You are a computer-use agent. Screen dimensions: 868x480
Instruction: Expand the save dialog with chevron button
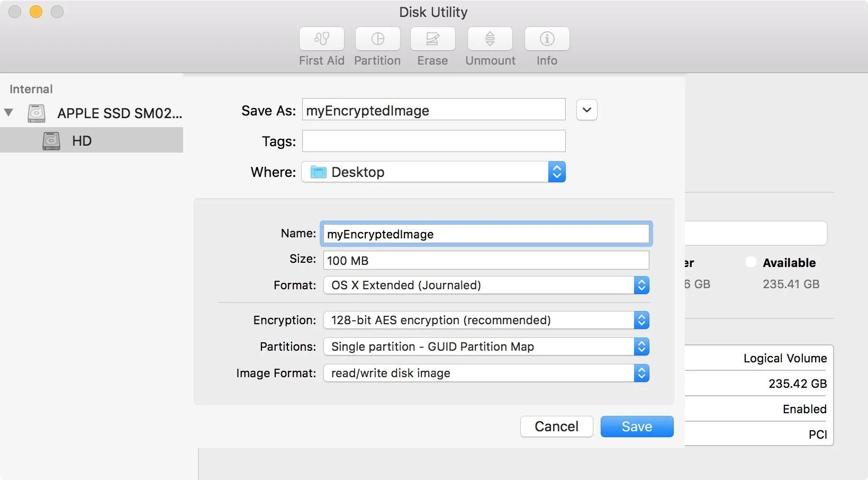[586, 110]
